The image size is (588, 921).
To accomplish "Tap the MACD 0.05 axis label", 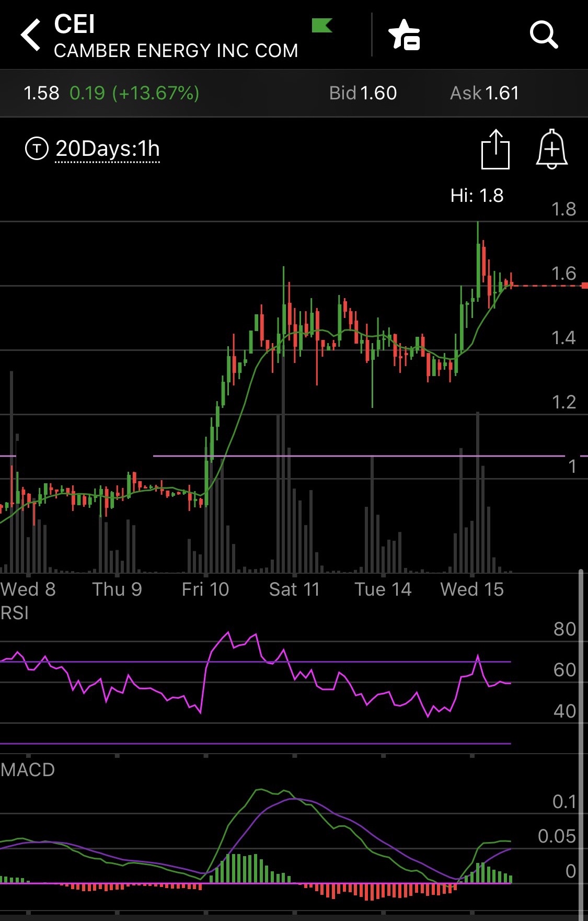I will click(557, 836).
